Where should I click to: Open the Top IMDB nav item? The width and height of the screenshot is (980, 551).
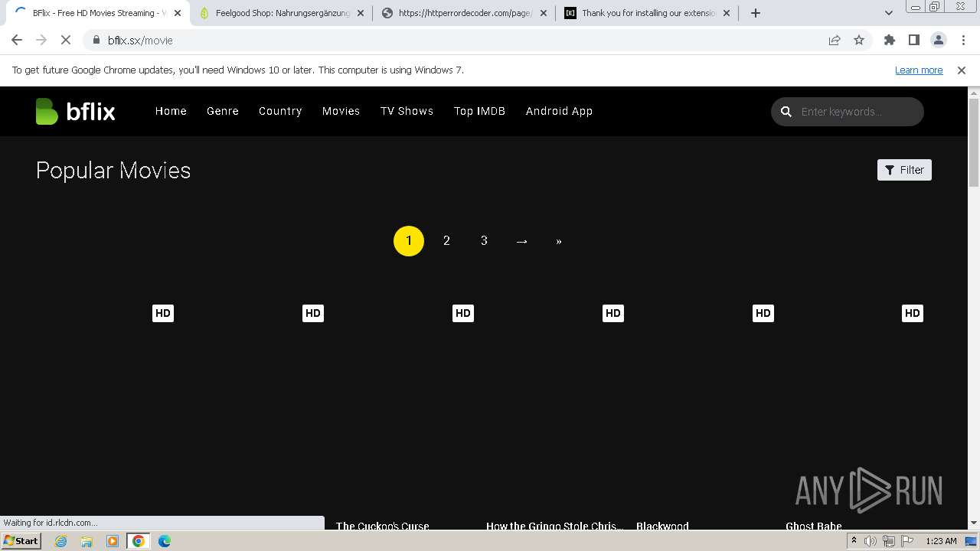[479, 111]
